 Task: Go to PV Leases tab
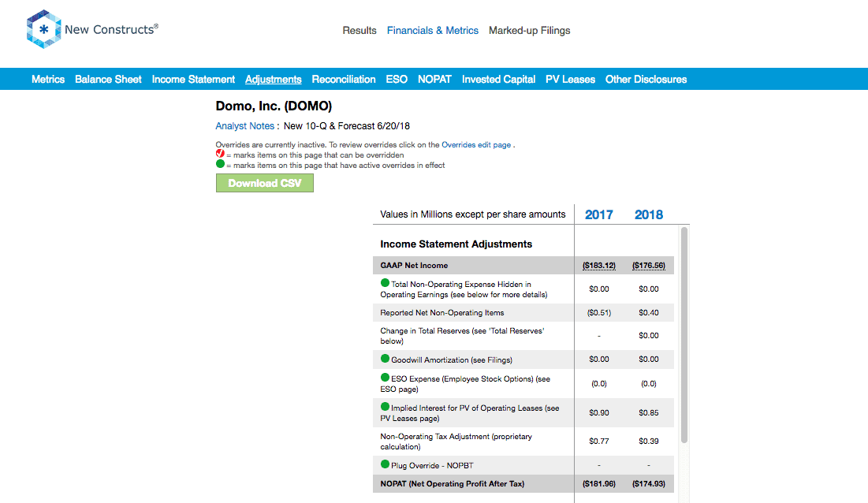[570, 79]
